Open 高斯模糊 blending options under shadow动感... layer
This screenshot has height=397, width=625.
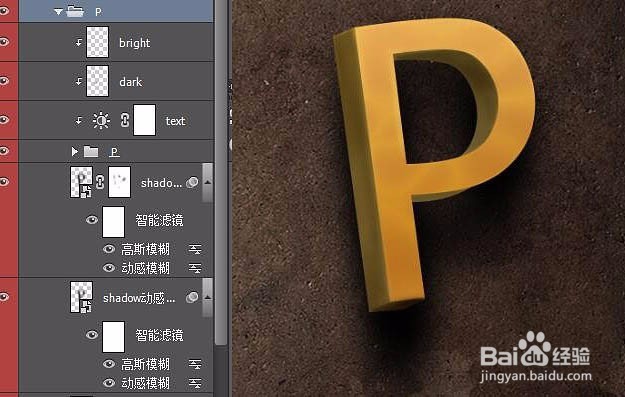click(x=195, y=364)
